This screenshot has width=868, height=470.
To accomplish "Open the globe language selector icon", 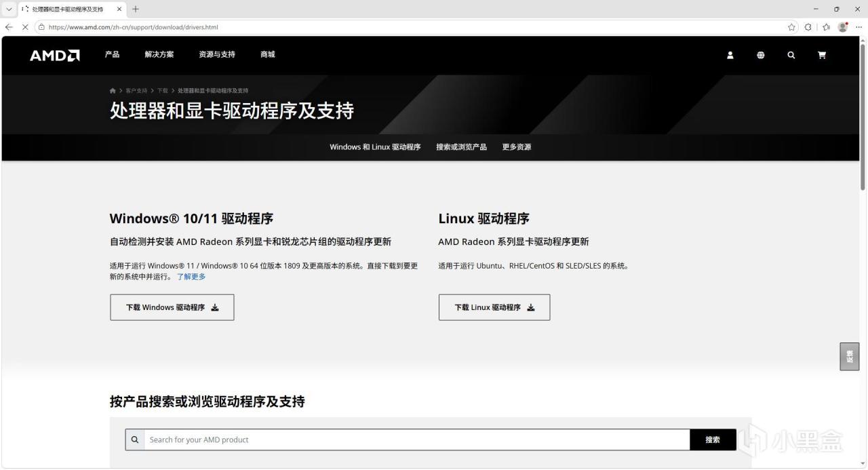I will click(x=761, y=55).
